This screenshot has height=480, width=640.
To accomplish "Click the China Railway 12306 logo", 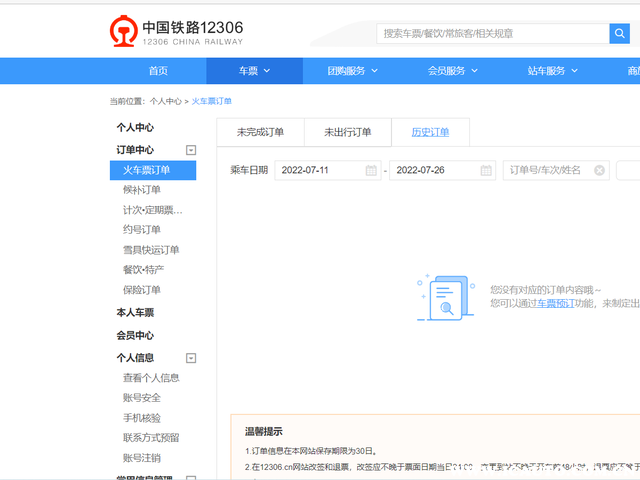I will 176,33.
